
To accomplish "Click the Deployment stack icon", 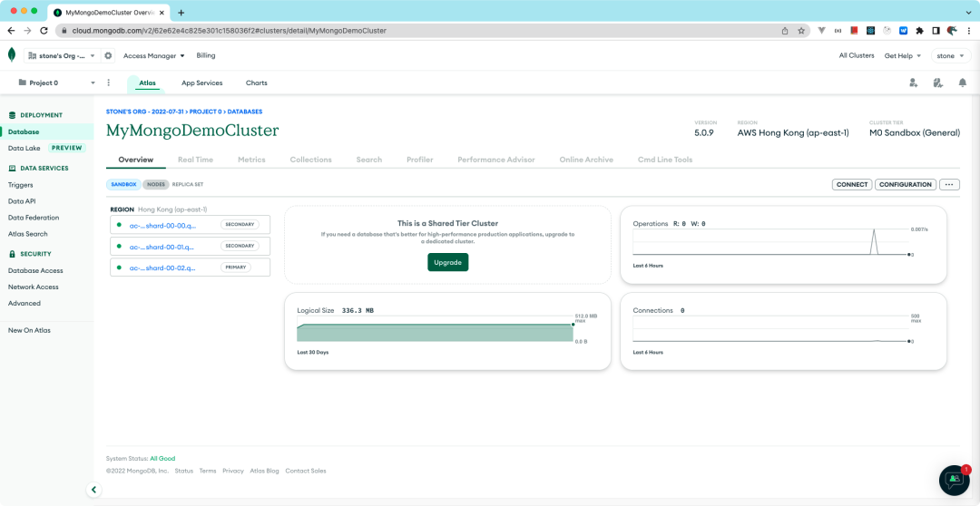I will 12,115.
